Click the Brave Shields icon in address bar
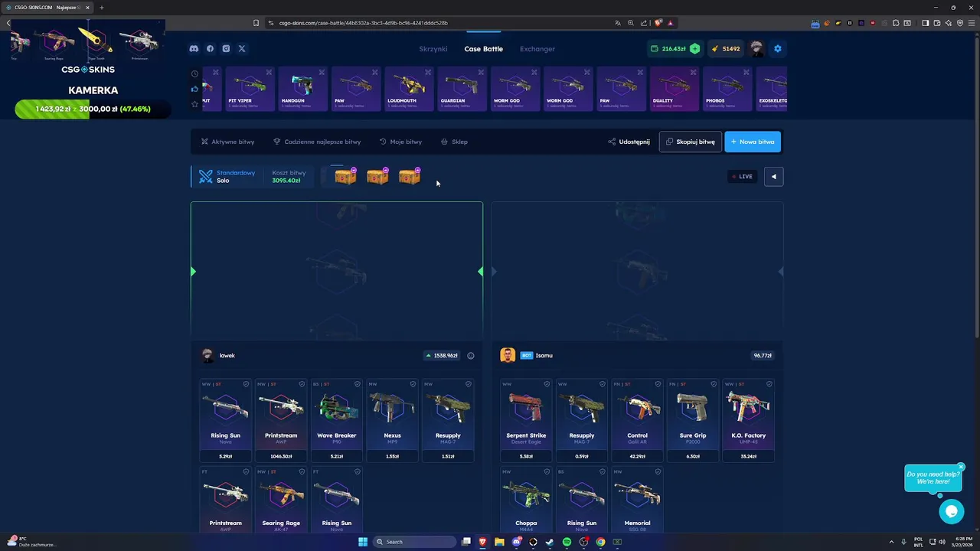The width and height of the screenshot is (980, 551). 657,23
